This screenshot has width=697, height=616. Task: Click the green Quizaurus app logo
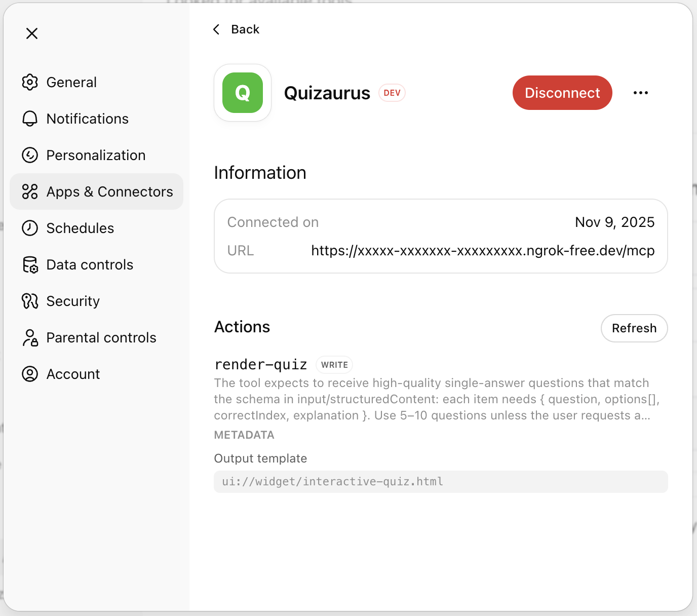coord(243,93)
